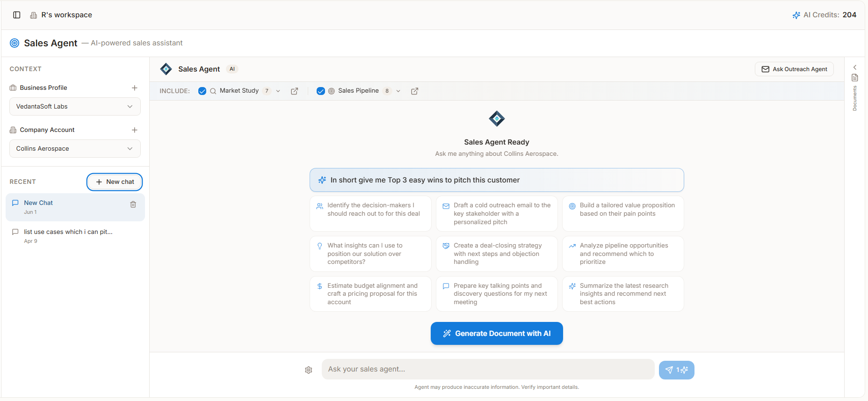Image resolution: width=868 pixels, height=401 pixels.
Task: Send message with paper plane button
Action: pyautogui.click(x=676, y=370)
